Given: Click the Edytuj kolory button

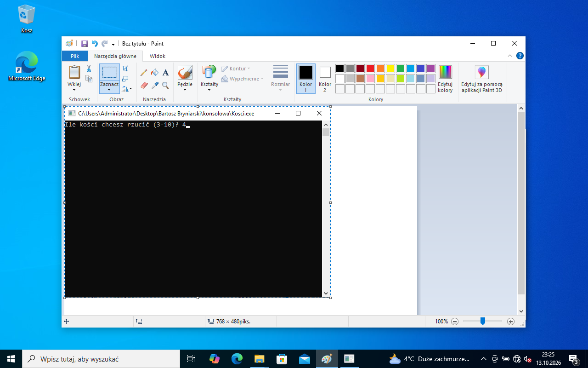Looking at the screenshot, I should pyautogui.click(x=445, y=79).
